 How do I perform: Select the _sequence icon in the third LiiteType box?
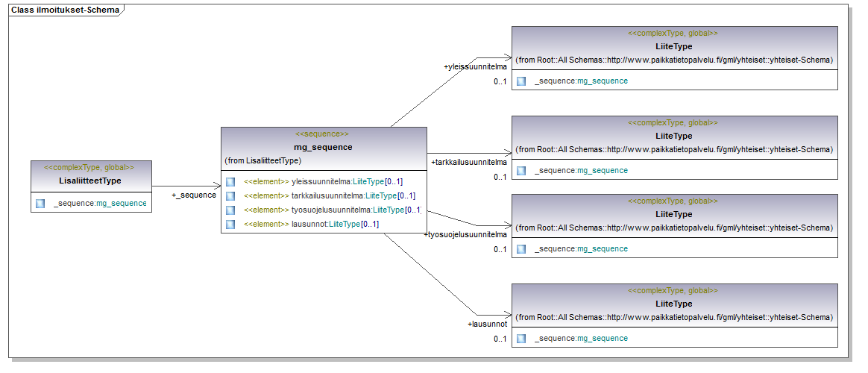tap(521, 248)
